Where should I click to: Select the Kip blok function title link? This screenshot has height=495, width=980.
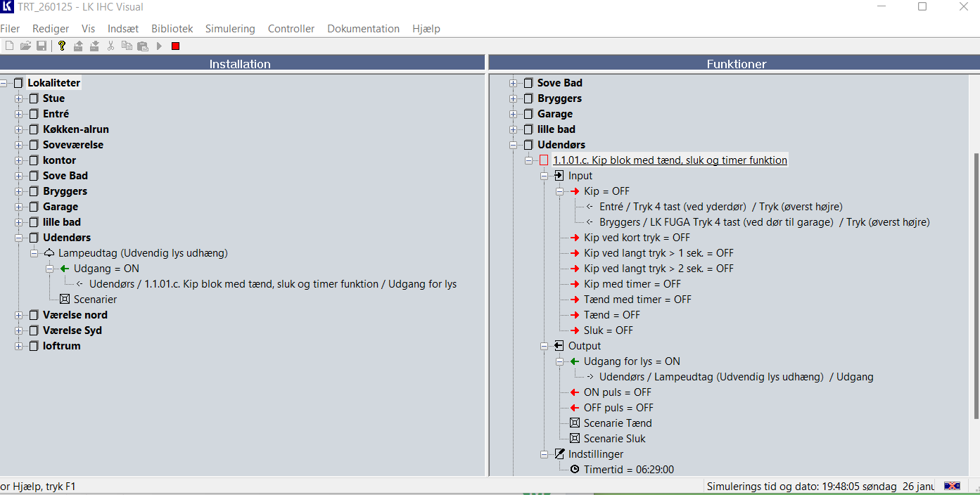click(x=670, y=160)
